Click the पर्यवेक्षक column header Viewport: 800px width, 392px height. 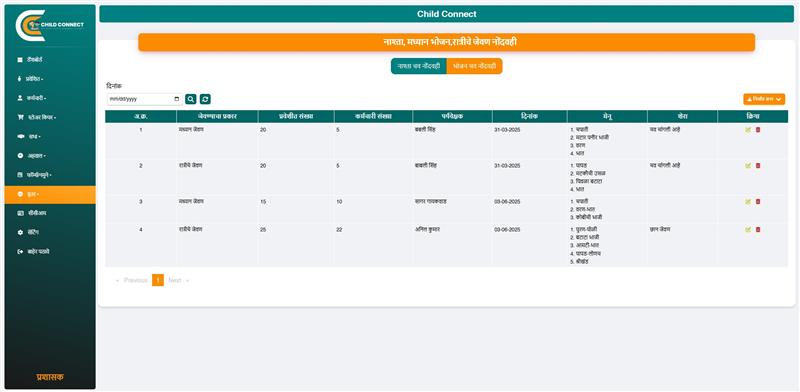tap(453, 116)
